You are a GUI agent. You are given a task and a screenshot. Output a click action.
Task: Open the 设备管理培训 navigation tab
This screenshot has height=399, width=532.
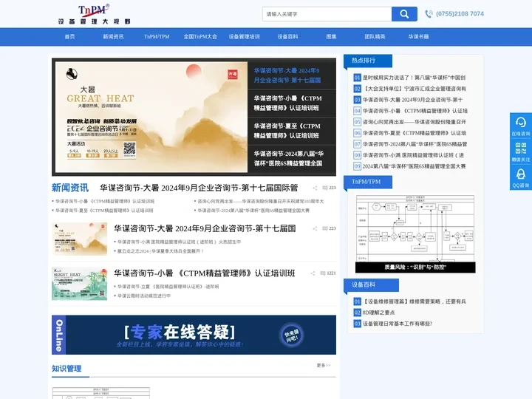click(x=245, y=37)
